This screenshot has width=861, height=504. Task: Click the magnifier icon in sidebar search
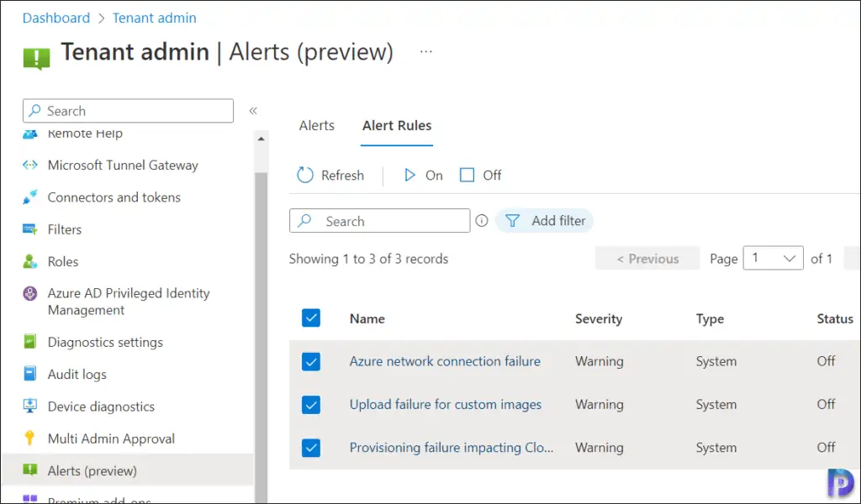(34, 110)
